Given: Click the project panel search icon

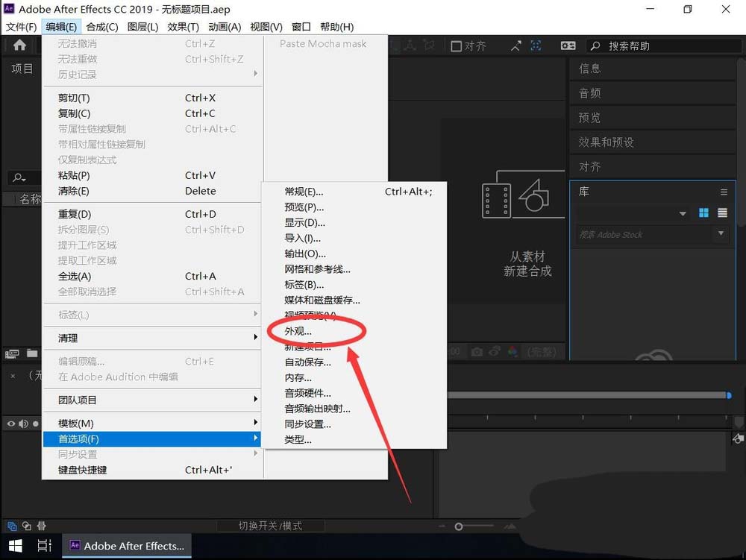Looking at the screenshot, I should pyautogui.click(x=19, y=177).
